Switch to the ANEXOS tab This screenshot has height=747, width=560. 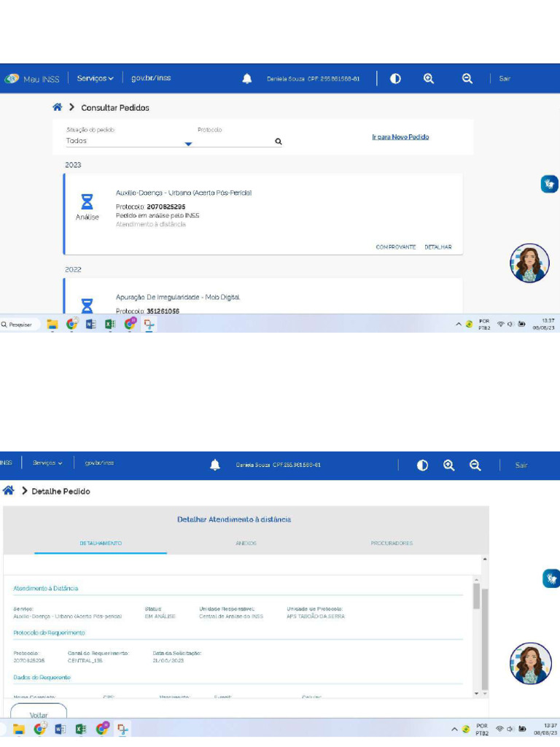pos(246,543)
